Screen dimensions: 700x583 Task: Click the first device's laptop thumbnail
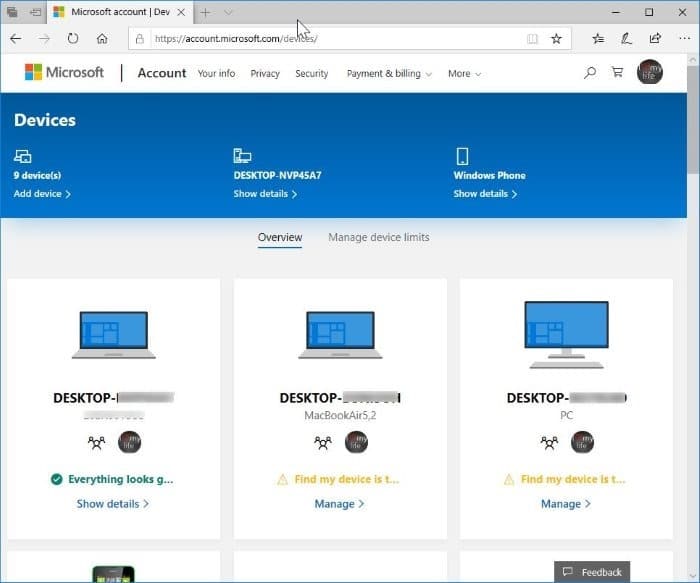[114, 335]
